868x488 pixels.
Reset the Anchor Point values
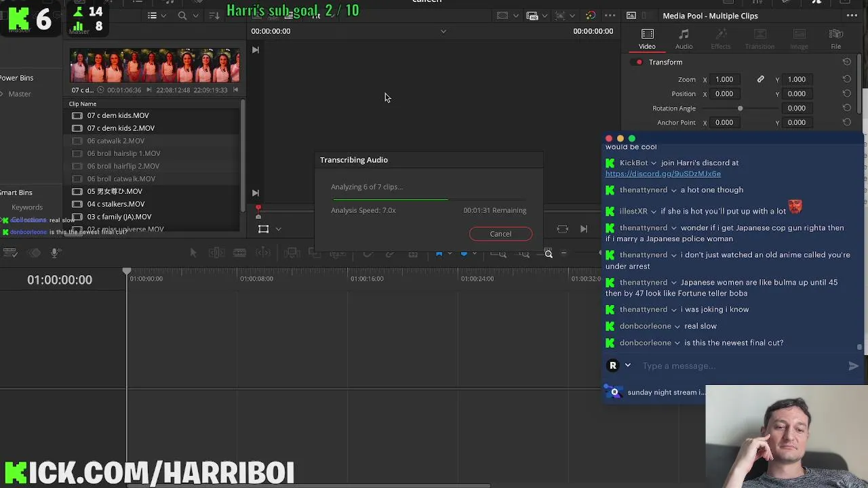point(847,122)
